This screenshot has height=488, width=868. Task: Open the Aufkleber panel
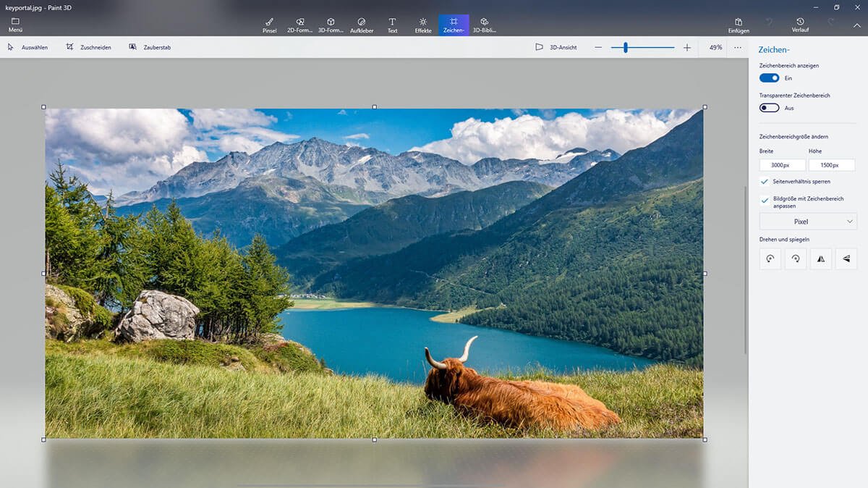click(x=361, y=22)
